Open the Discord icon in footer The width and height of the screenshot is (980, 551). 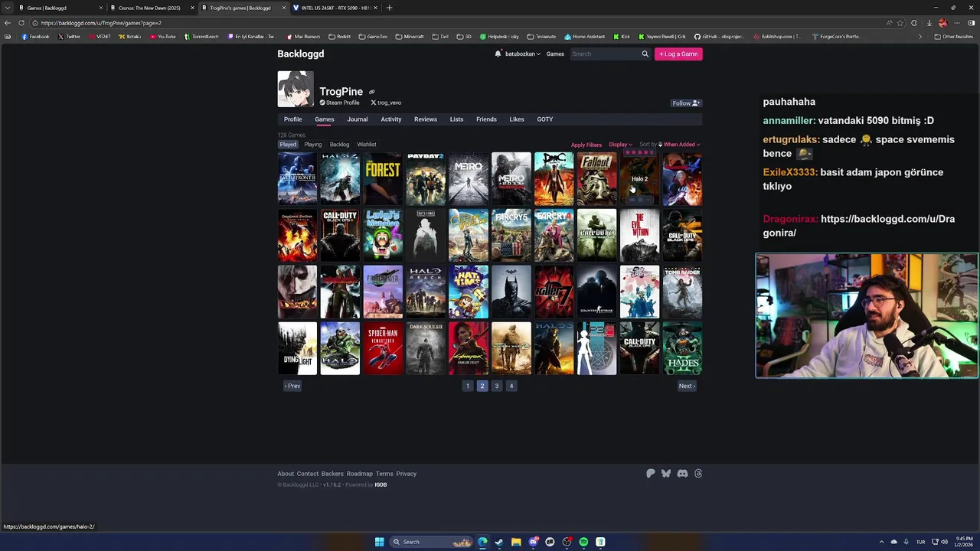[x=682, y=474]
